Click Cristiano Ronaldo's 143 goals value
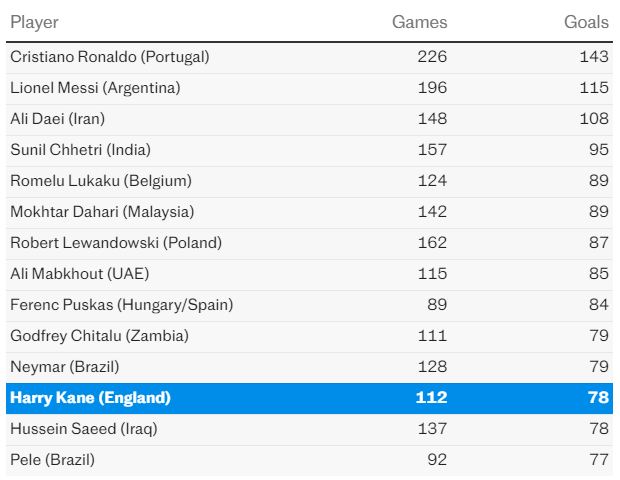 (593, 57)
